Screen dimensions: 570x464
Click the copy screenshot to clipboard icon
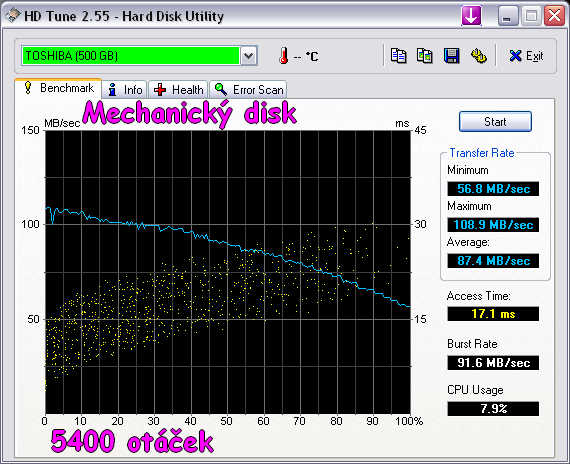click(x=425, y=56)
